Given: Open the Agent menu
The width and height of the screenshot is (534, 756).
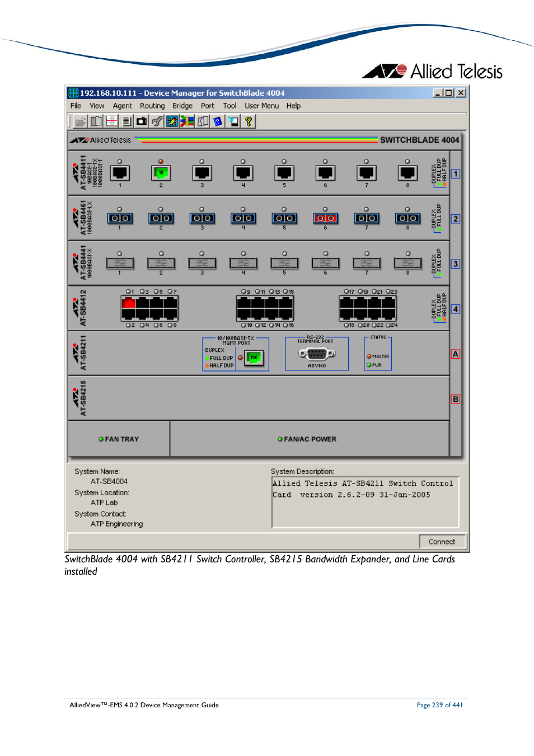Looking at the screenshot, I should pos(123,106).
